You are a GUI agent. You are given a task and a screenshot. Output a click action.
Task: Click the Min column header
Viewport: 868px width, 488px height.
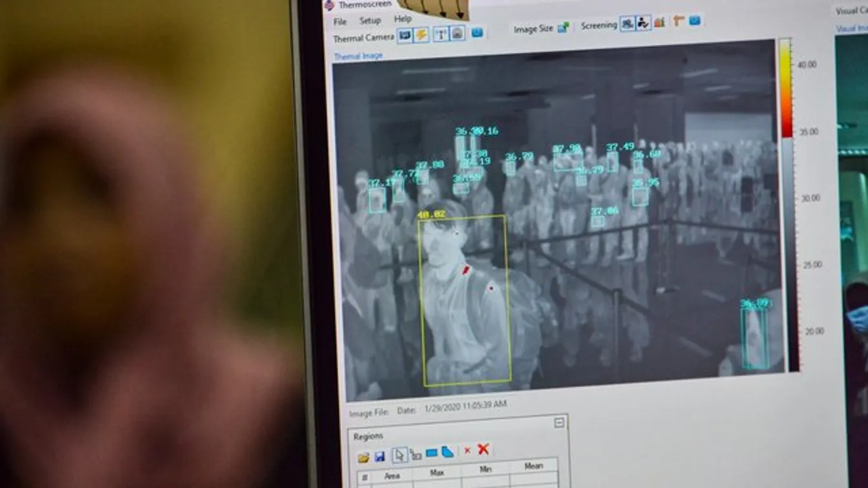485,470
